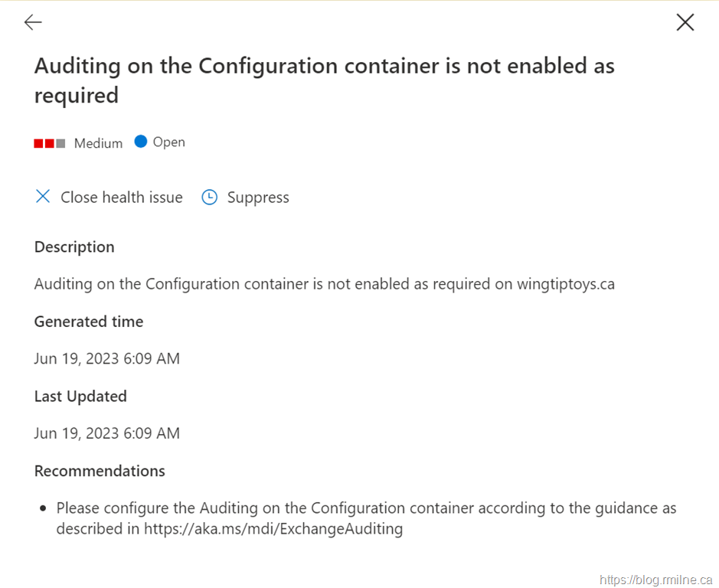This screenshot has width=719, height=588.
Task: Select the Suppress button text
Action: pos(258,198)
